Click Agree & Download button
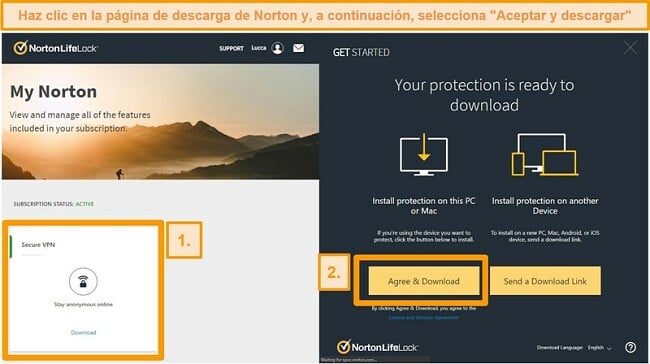 424,281
